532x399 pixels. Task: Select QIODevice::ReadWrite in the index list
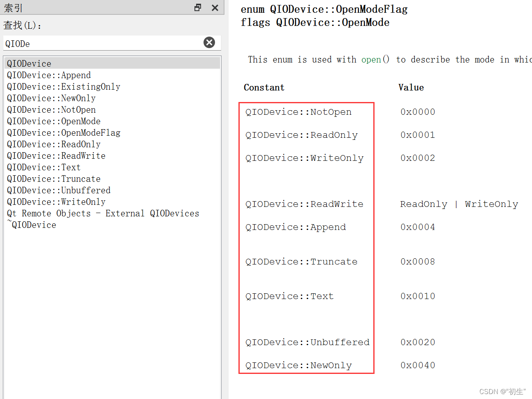112,155
